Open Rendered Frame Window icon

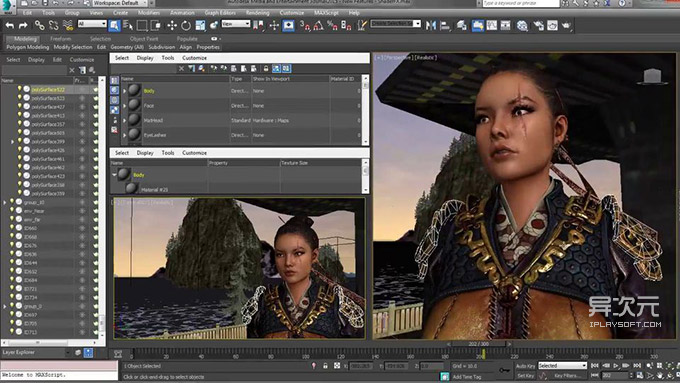[x=552, y=26]
